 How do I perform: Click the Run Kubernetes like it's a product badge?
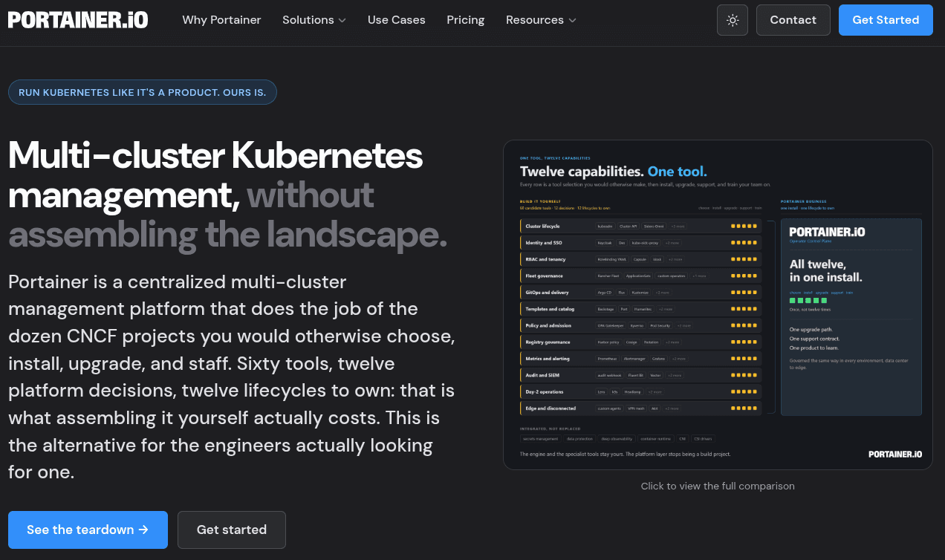point(143,92)
